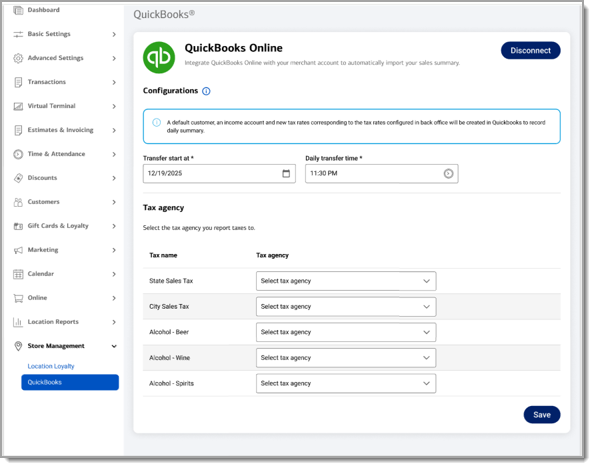Image resolution: width=594 pixels, height=468 pixels.
Task: Select QuickBooks in the sidebar
Action: point(70,382)
